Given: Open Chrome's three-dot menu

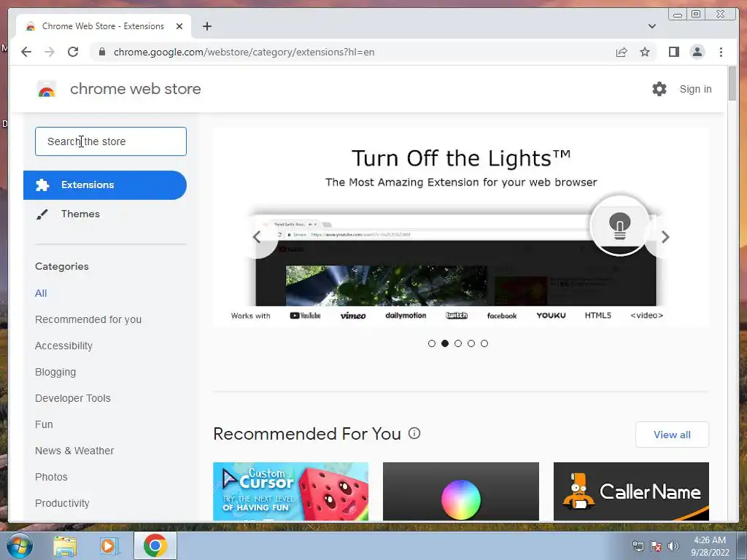Looking at the screenshot, I should pos(721,52).
